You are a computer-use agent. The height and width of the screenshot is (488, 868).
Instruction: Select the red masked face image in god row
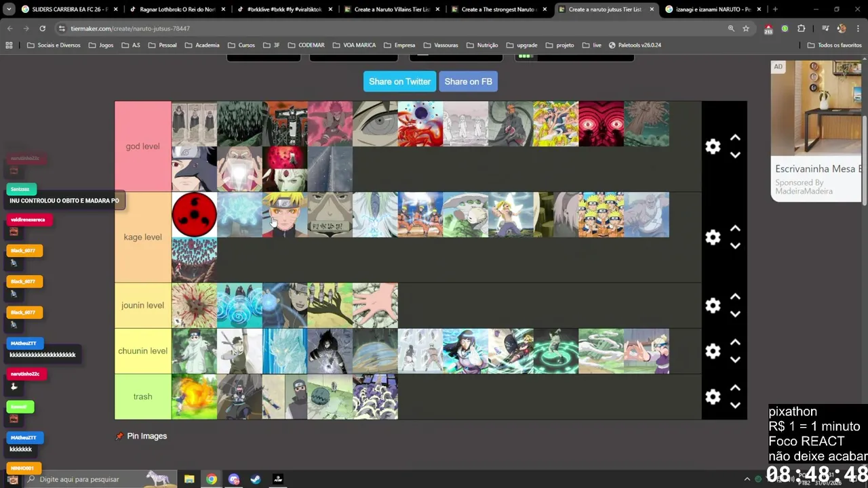point(601,124)
